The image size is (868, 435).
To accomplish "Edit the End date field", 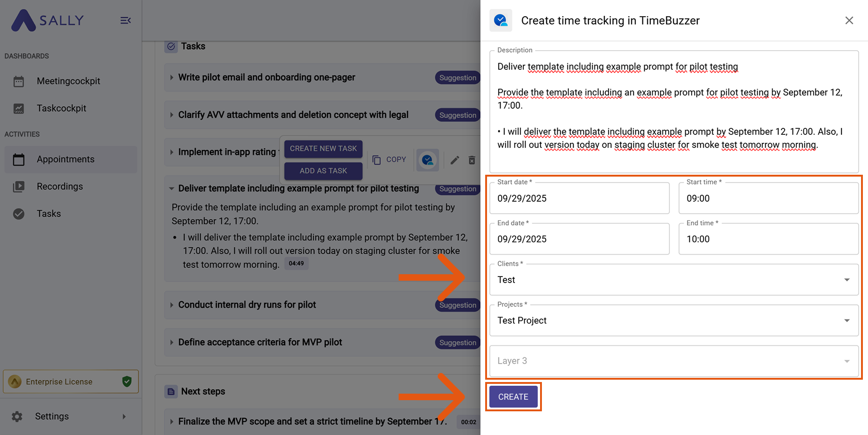I will (580, 239).
